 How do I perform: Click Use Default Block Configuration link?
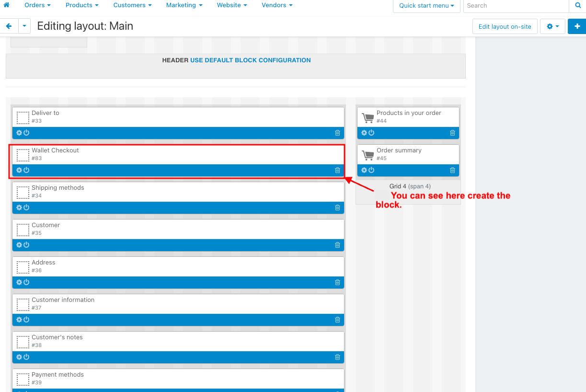tap(250, 60)
